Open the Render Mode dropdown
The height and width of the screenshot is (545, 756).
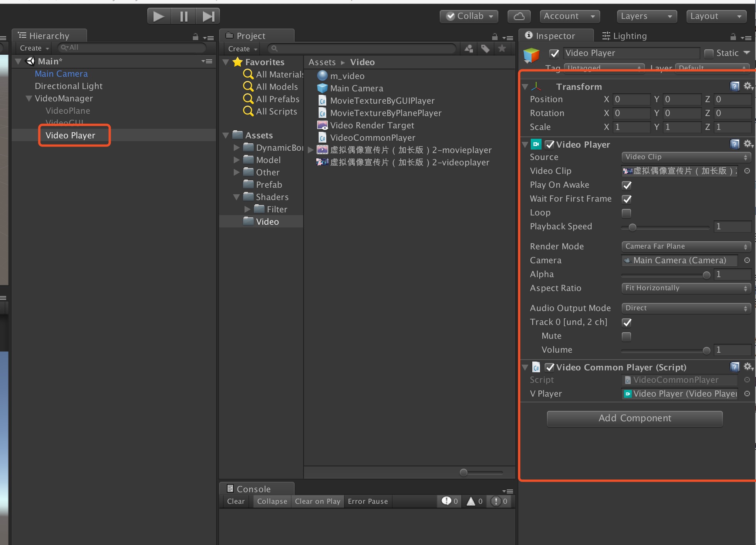686,246
